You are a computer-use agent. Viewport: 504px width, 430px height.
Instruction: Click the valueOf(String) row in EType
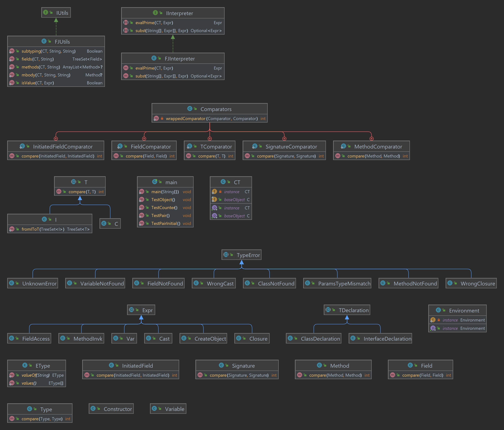point(36,375)
